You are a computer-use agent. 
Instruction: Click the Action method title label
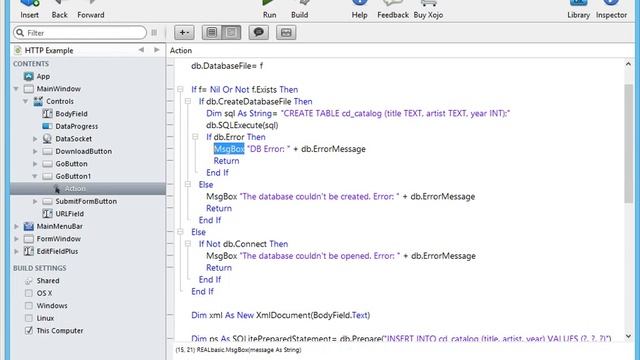181,51
